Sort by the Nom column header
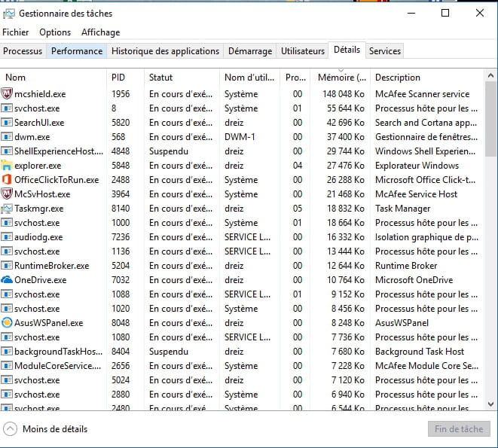The width and height of the screenshot is (498, 448). pyautogui.click(x=53, y=78)
